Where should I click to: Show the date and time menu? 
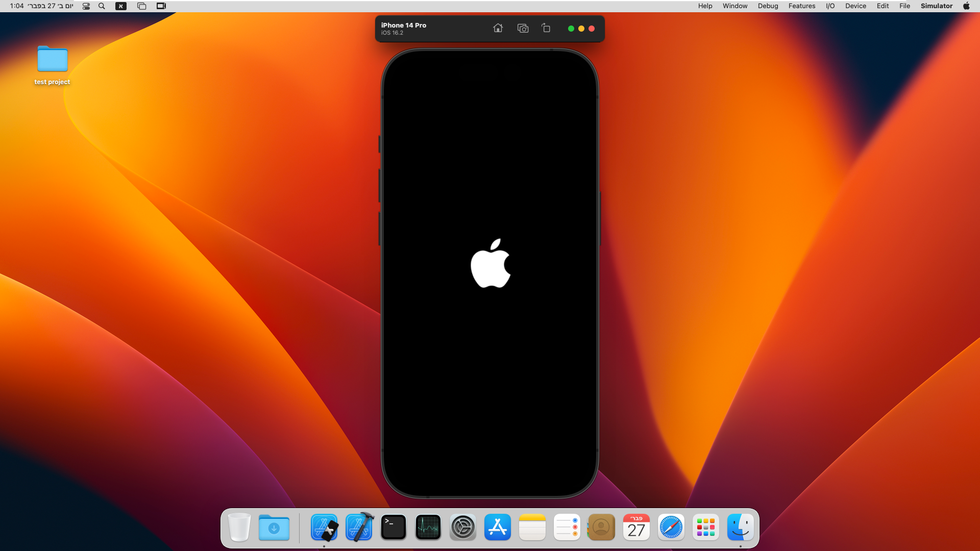point(41,6)
